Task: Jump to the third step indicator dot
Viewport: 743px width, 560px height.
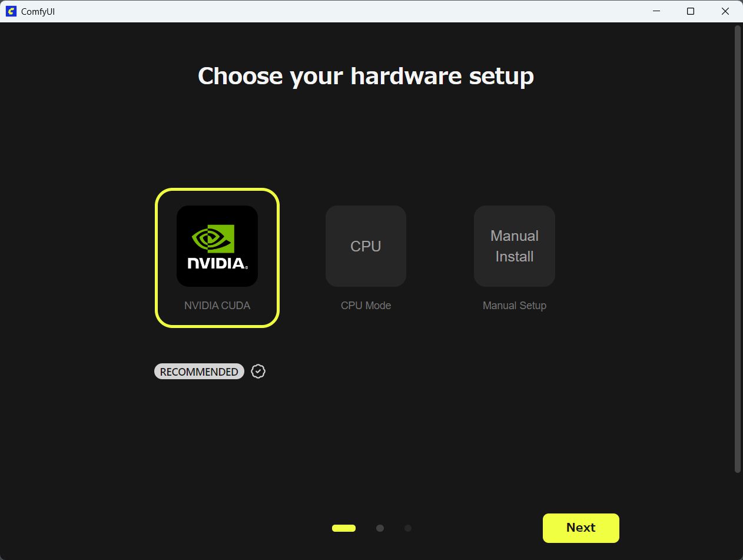Action: point(408,528)
